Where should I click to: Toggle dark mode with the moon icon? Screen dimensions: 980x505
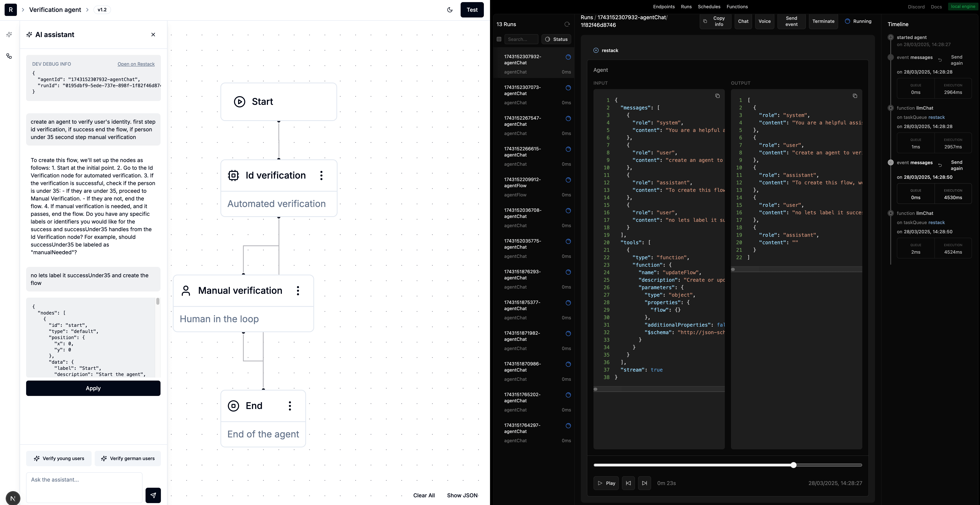[450, 10]
